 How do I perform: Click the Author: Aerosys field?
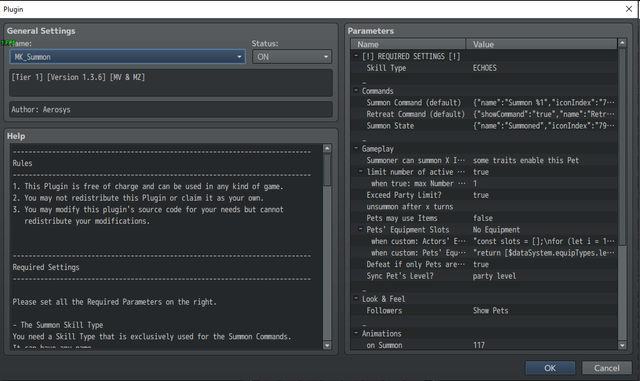tap(171, 109)
